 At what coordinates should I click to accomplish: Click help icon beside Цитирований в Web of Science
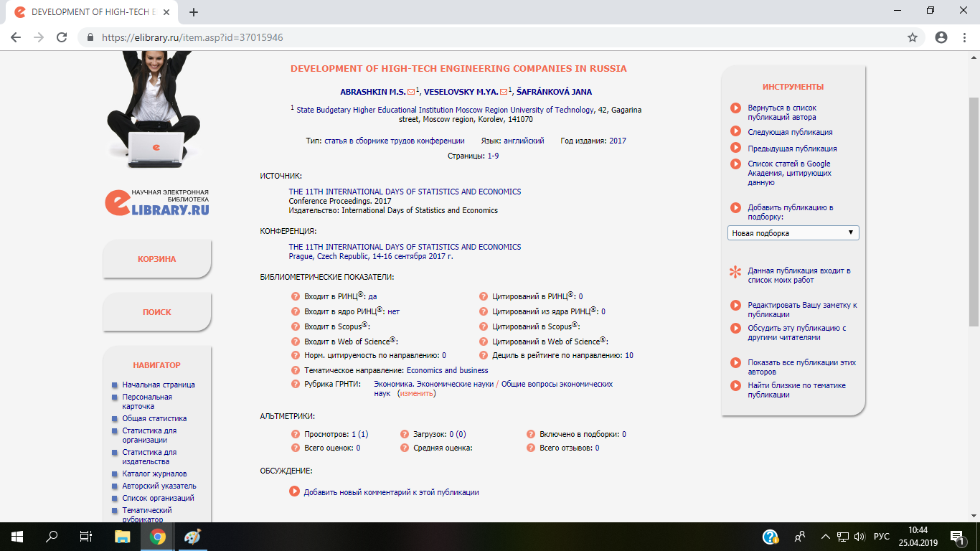point(484,342)
